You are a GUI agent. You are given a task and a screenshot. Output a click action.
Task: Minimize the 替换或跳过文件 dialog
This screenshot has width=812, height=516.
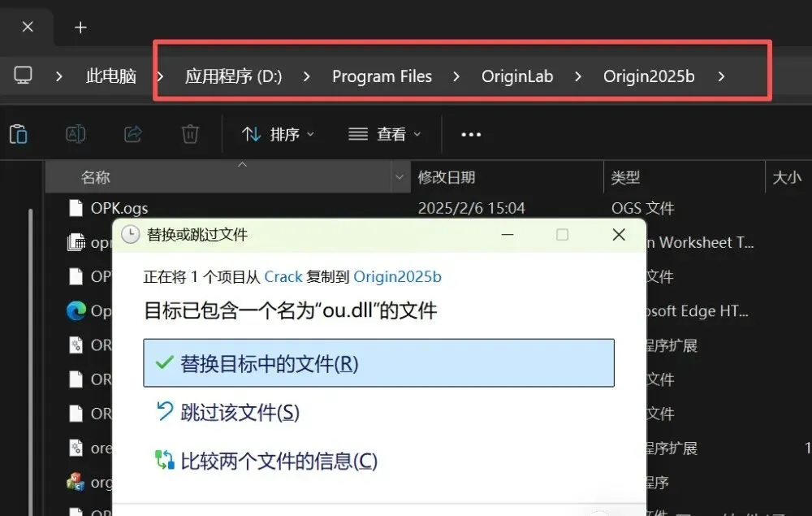[x=508, y=235]
